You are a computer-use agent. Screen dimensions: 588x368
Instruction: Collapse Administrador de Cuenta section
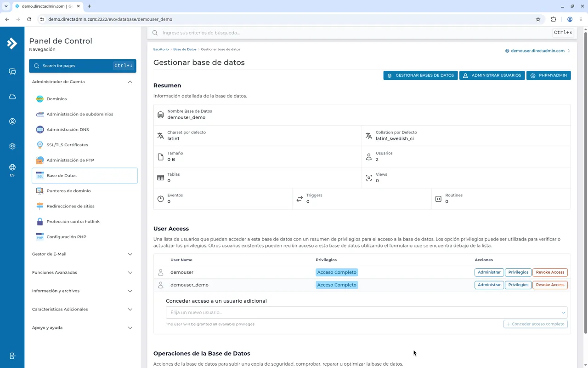tap(83, 82)
